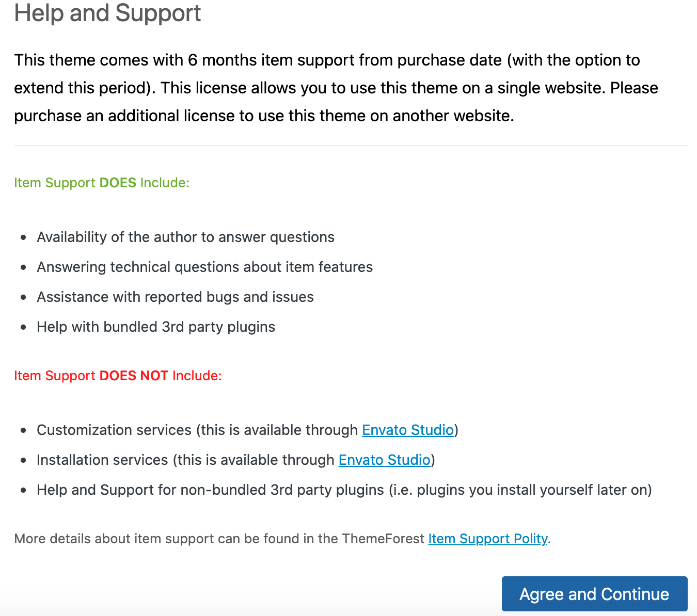Click the 6 months item support paragraph
Viewport: 697px width, 616px height.
(336, 88)
